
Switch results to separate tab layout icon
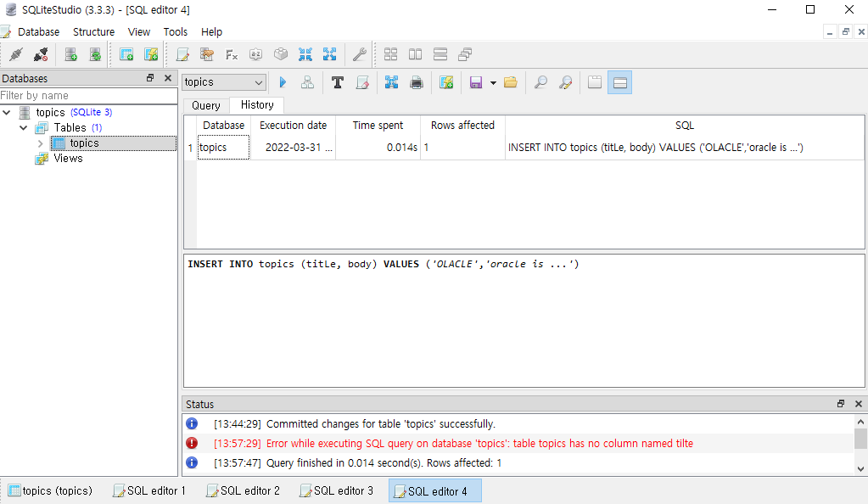tap(595, 82)
